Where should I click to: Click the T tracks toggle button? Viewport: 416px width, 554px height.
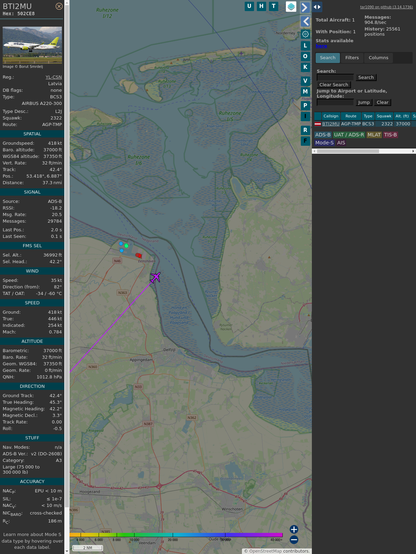click(273, 6)
